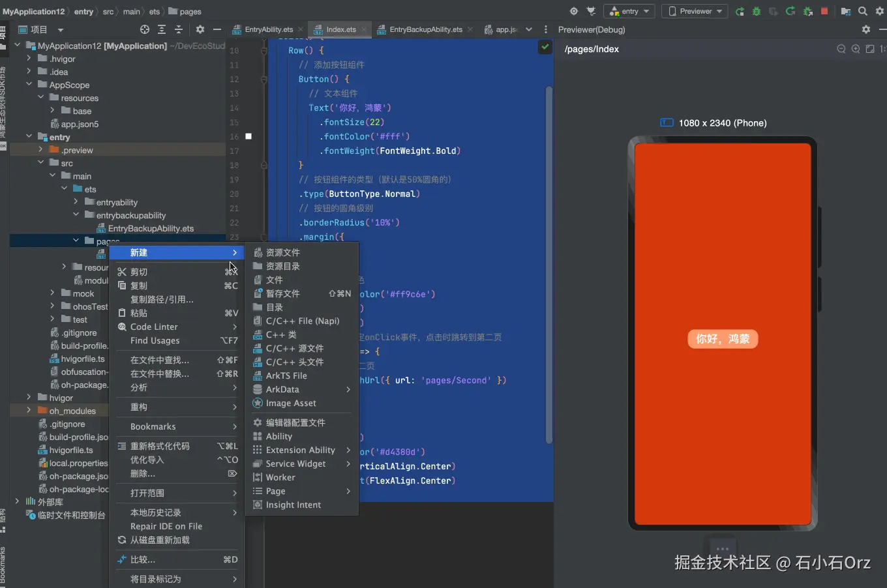Open the Previewer device dropdown

point(695,11)
